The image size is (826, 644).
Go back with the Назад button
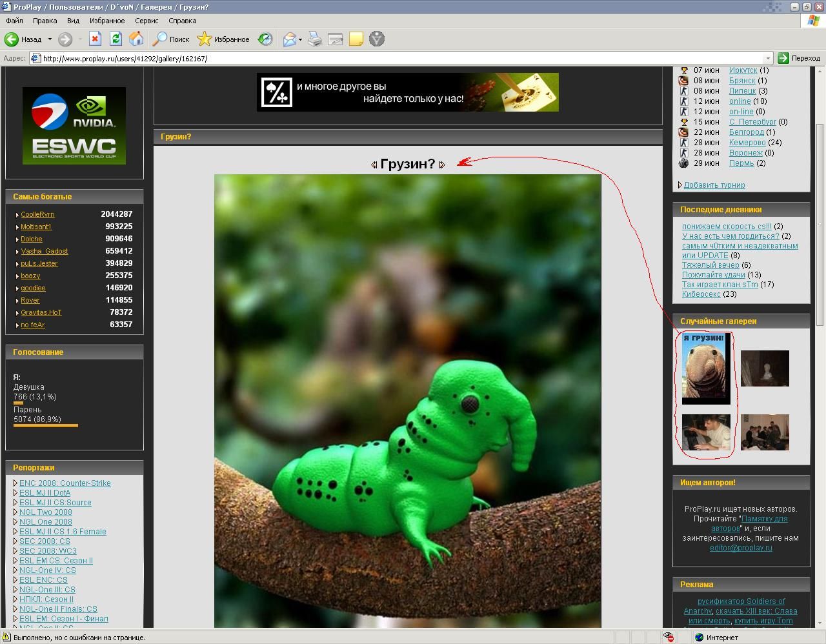[23, 39]
